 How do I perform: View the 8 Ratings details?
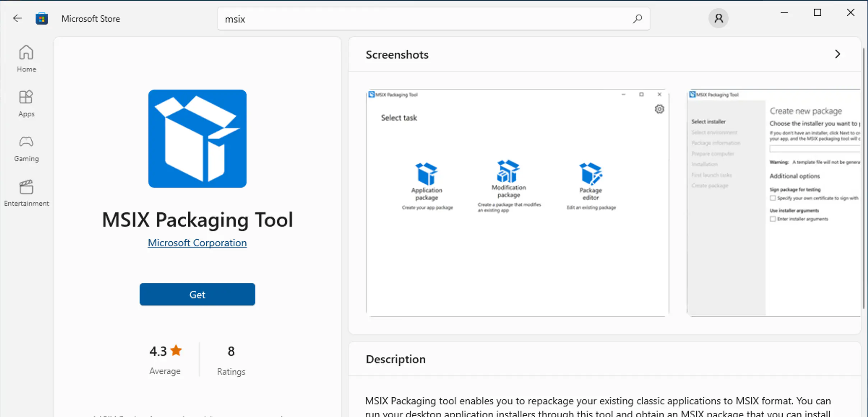tap(231, 359)
